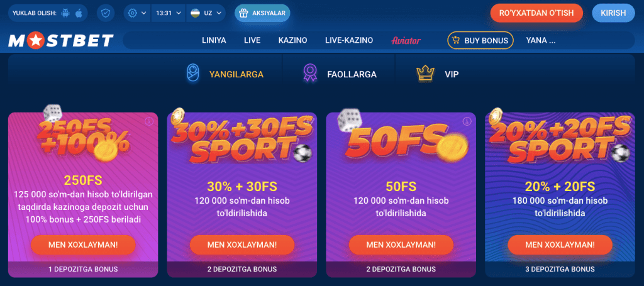The image size is (644, 286).
Task: Open info icon on 250FS bonus card
Action: pos(149,121)
